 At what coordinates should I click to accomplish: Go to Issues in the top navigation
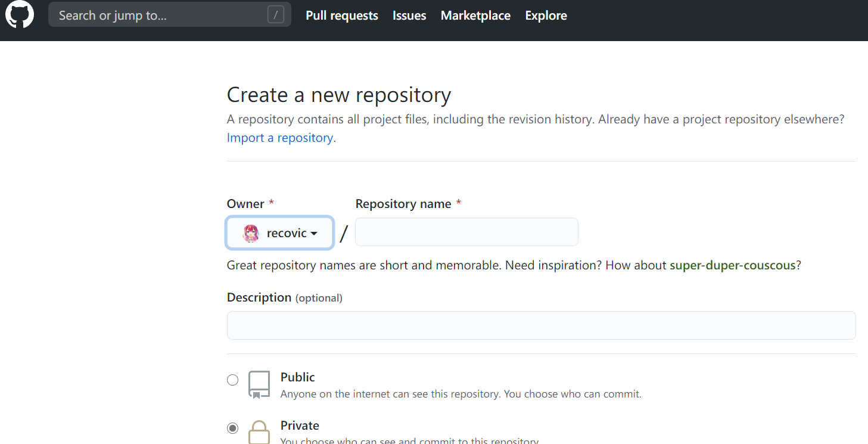click(409, 15)
